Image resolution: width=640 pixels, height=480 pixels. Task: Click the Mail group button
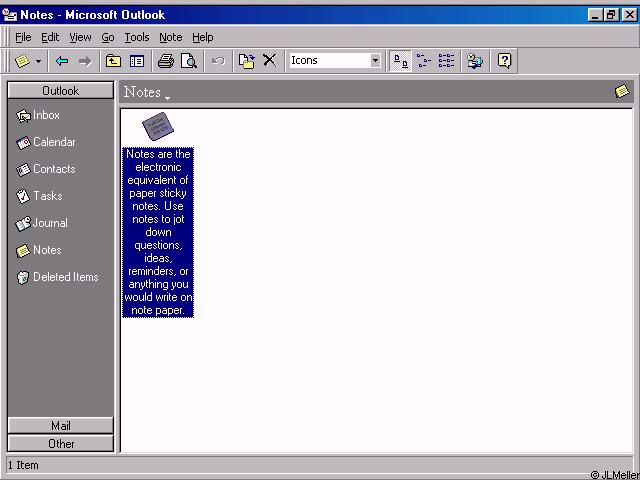click(x=61, y=426)
